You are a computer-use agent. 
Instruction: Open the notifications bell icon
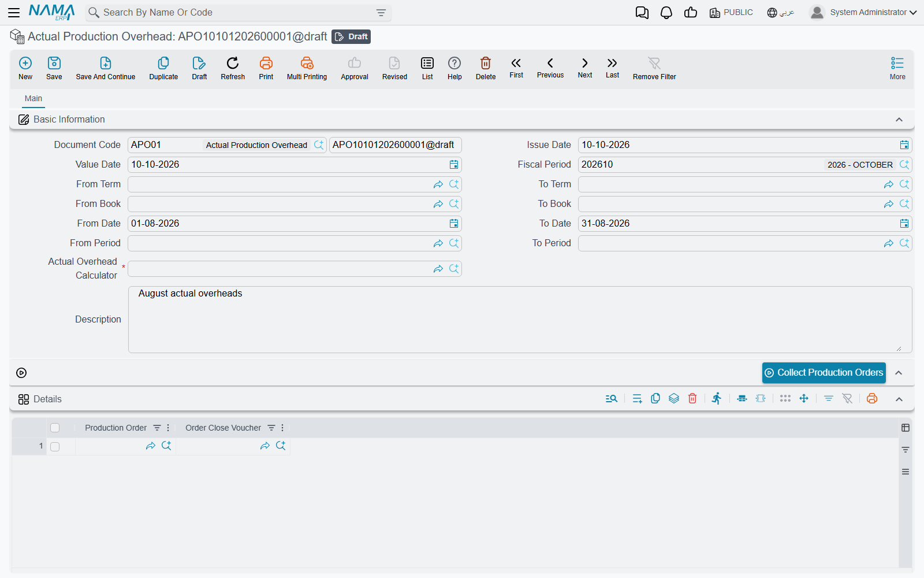[666, 13]
